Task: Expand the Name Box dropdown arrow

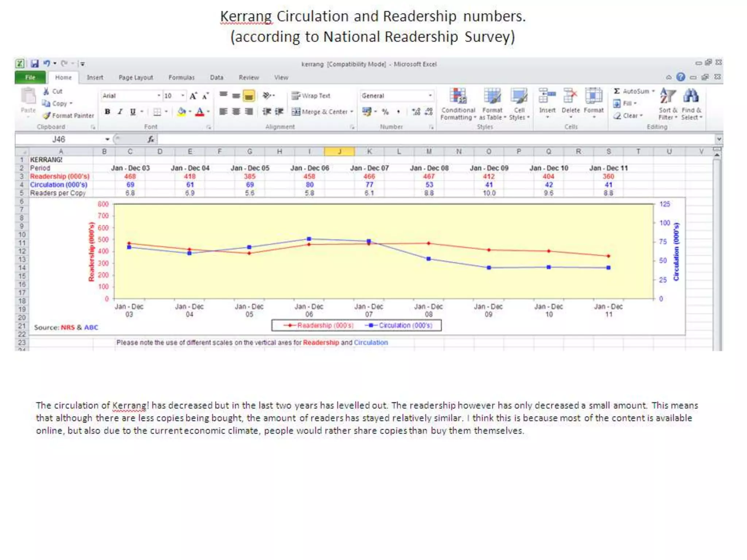Action: coord(107,139)
